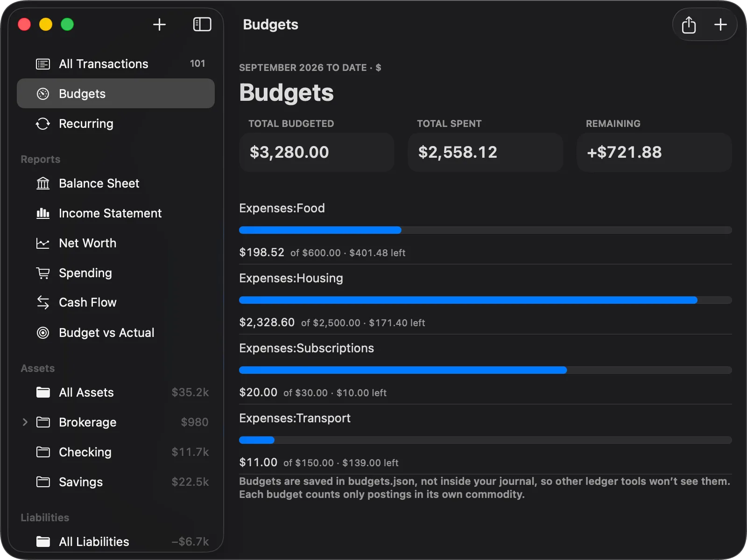
Task: Expand the Brokerage account chevron
Action: coord(25,422)
